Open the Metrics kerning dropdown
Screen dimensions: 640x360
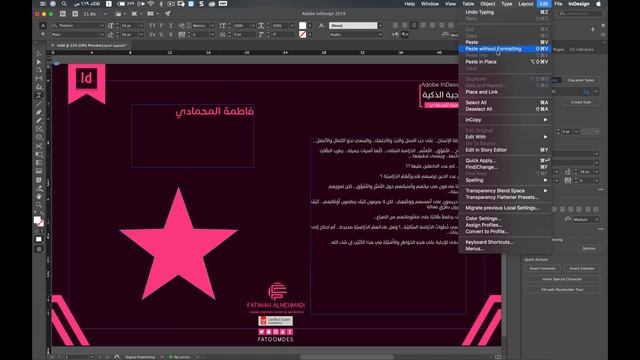tap(212, 25)
